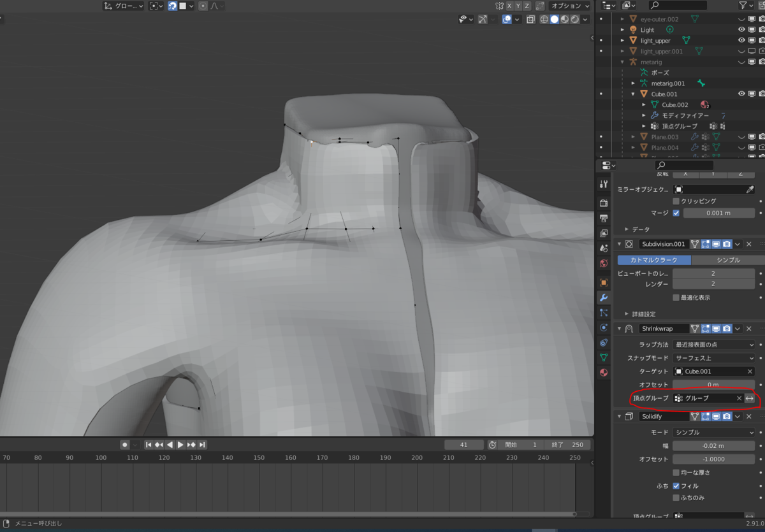Invert the Shrinkwrap vertex group influence
This screenshot has height=532, width=765.
(x=750, y=398)
